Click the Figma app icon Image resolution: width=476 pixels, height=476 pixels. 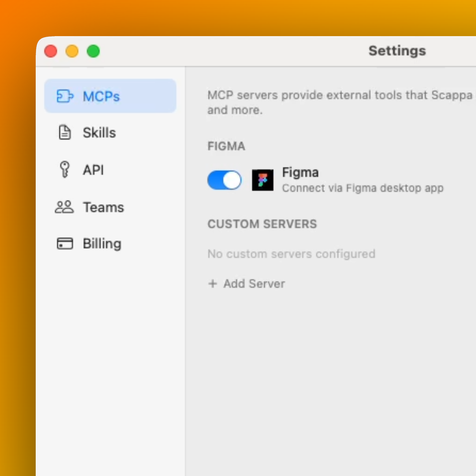262,180
